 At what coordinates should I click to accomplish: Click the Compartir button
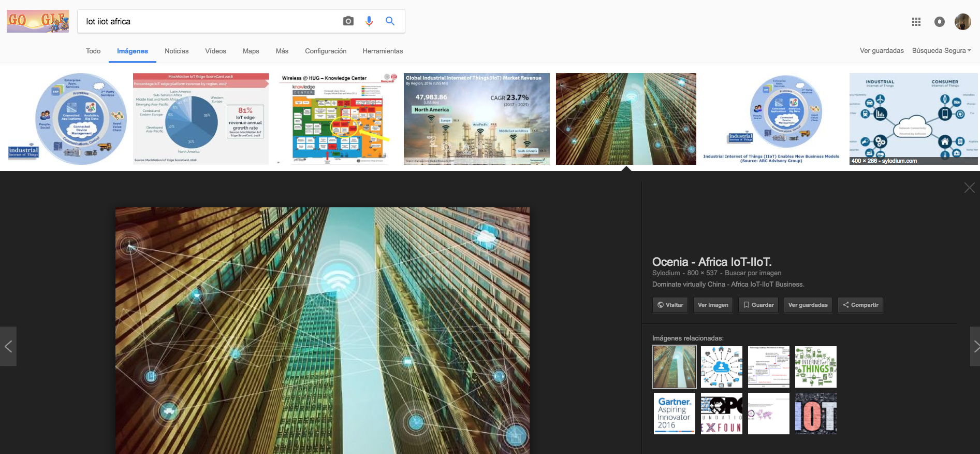[x=860, y=305]
